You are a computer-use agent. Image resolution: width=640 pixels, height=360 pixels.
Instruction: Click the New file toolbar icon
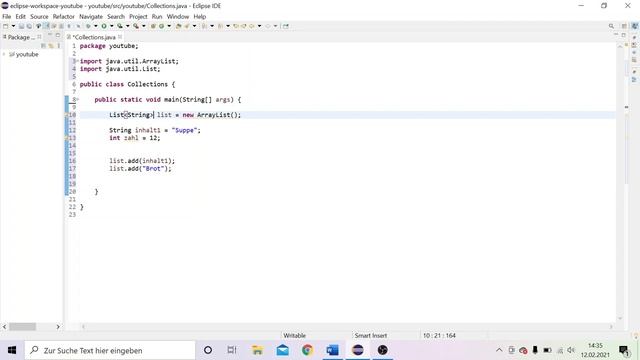pos(6,26)
